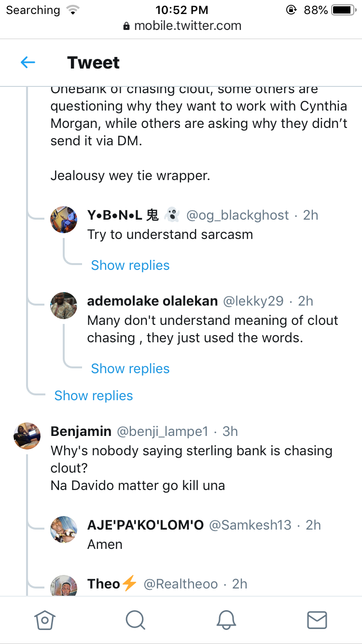Open the Search magnifier icon

135,620
